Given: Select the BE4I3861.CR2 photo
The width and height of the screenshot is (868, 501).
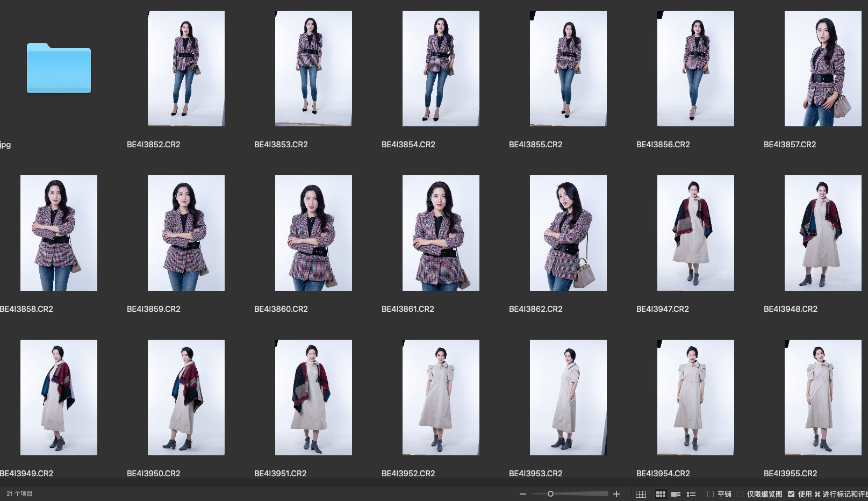Looking at the screenshot, I should click(441, 233).
